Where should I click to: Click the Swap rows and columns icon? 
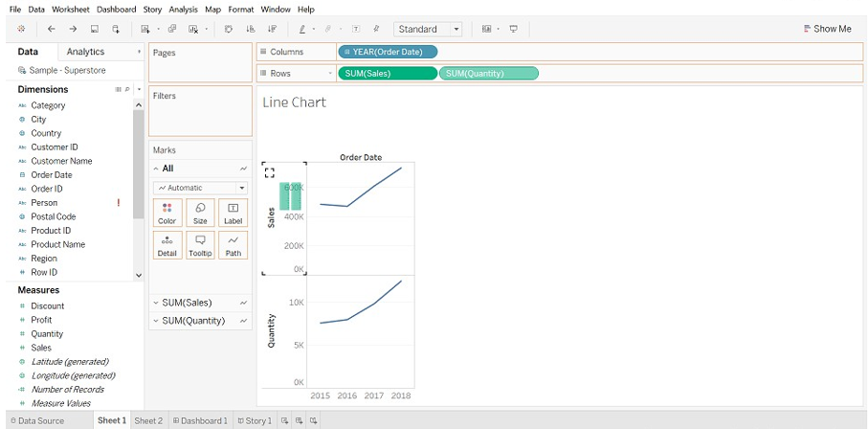point(228,29)
